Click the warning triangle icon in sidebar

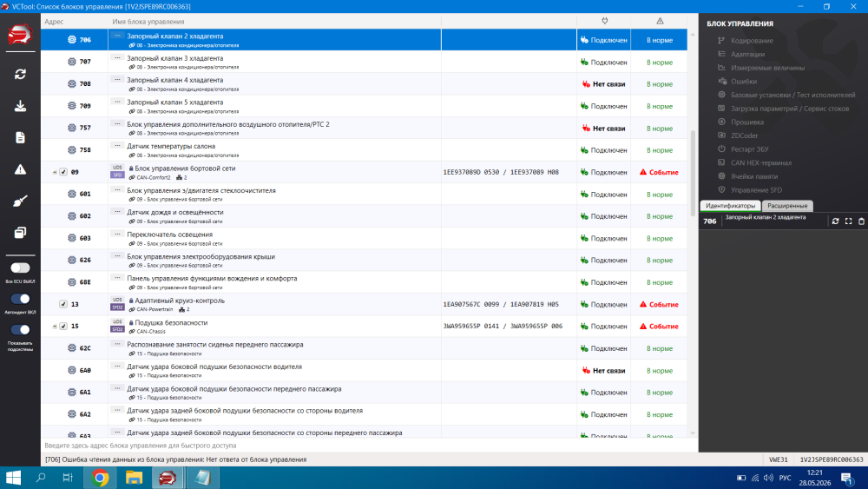click(x=21, y=169)
